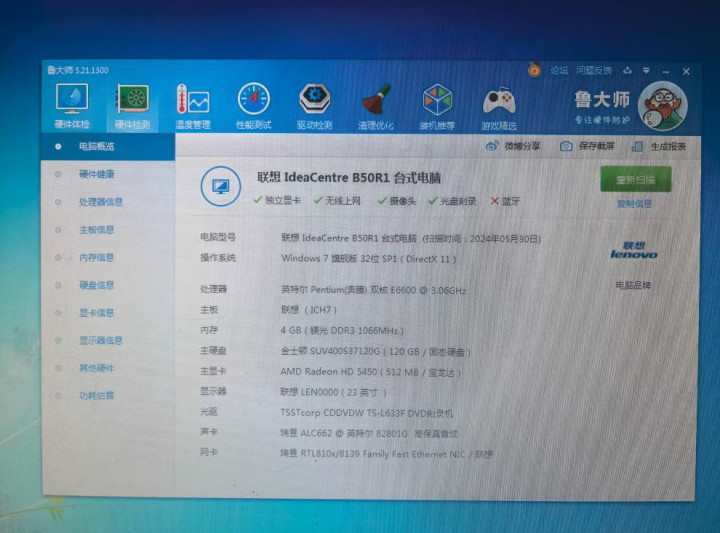Click the 联想 LEN0000 ( 23 英寸 ) value
The image size is (720, 533).
click(334, 393)
